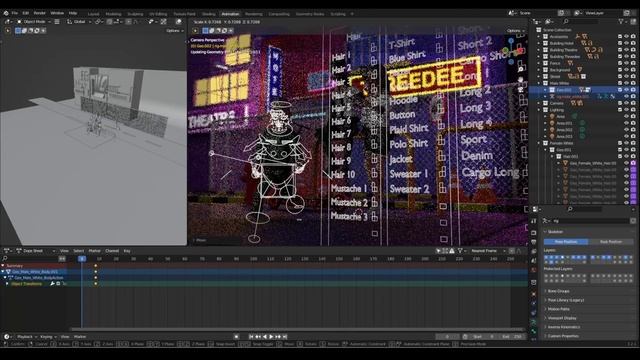
Task: Click the dope sheet channel search field
Action: (x=30, y=259)
